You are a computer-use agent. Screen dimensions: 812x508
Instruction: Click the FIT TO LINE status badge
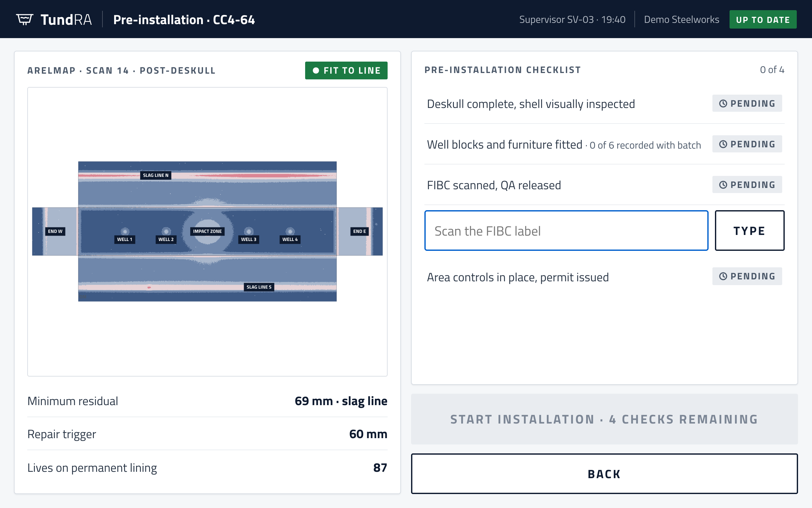(x=346, y=70)
